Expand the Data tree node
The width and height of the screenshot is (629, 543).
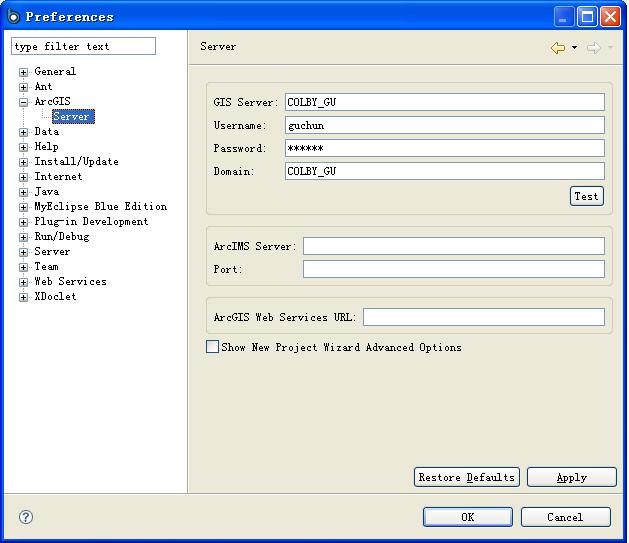click(23, 132)
